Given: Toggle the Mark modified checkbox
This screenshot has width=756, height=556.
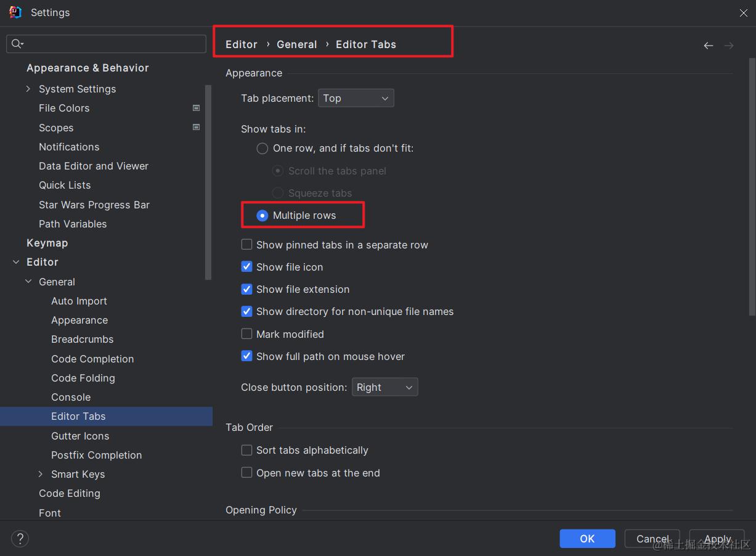Looking at the screenshot, I should pyautogui.click(x=246, y=334).
